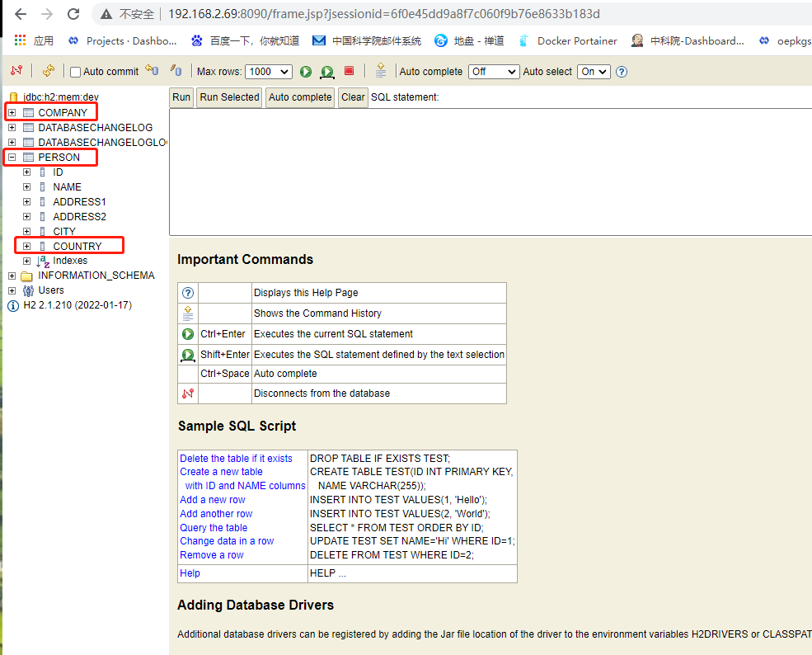The image size is (812, 655).
Task: Click the Run button
Action: click(x=181, y=97)
